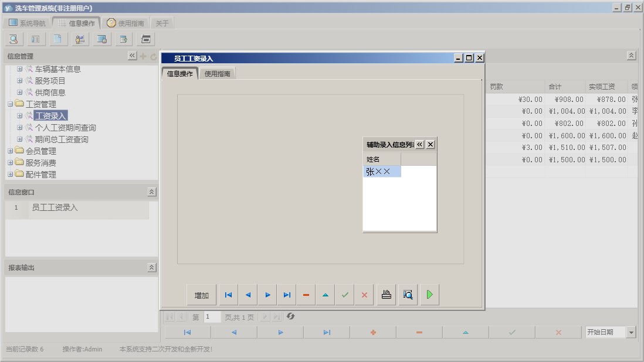Click the print preview magnifier icon in dialog
Viewport: 644px width, 362px height.
pos(408,295)
